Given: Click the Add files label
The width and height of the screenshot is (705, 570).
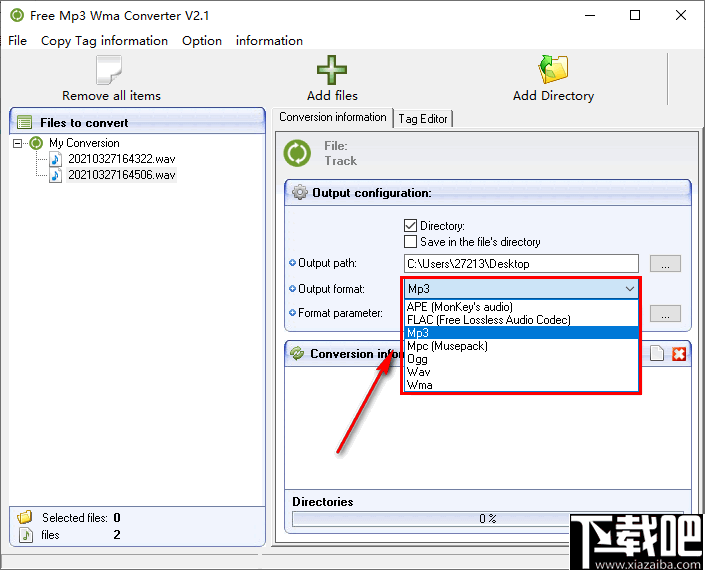Looking at the screenshot, I should pyautogui.click(x=332, y=96).
